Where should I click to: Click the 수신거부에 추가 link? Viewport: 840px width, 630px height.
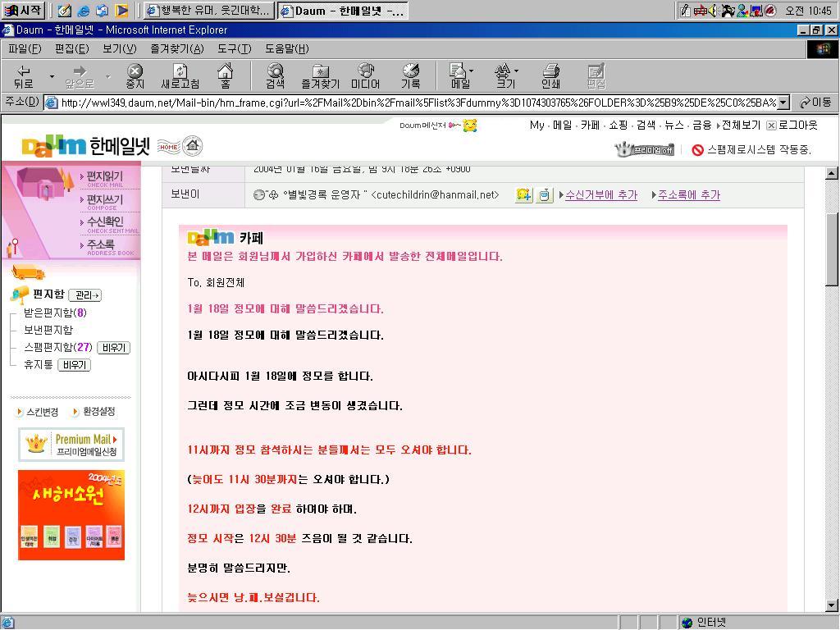[600, 195]
